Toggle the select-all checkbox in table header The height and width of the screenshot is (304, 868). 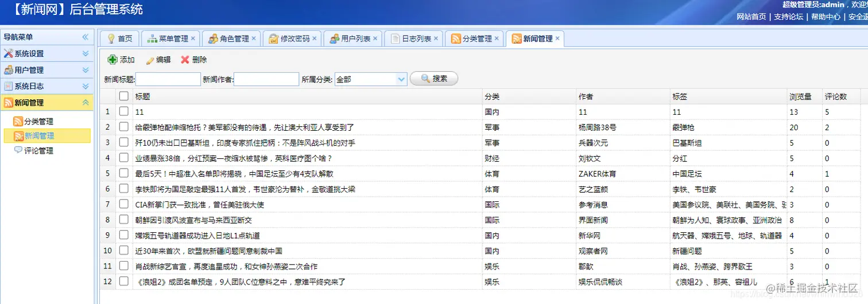point(123,96)
